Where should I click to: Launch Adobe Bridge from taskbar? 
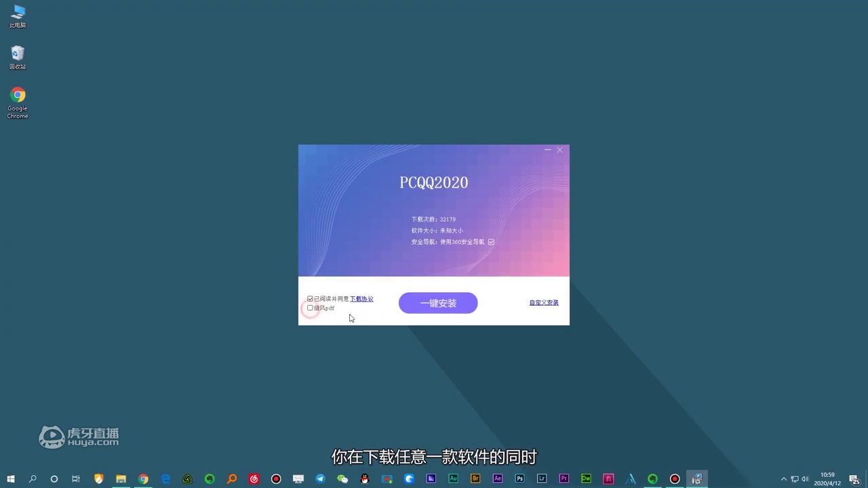(x=475, y=479)
